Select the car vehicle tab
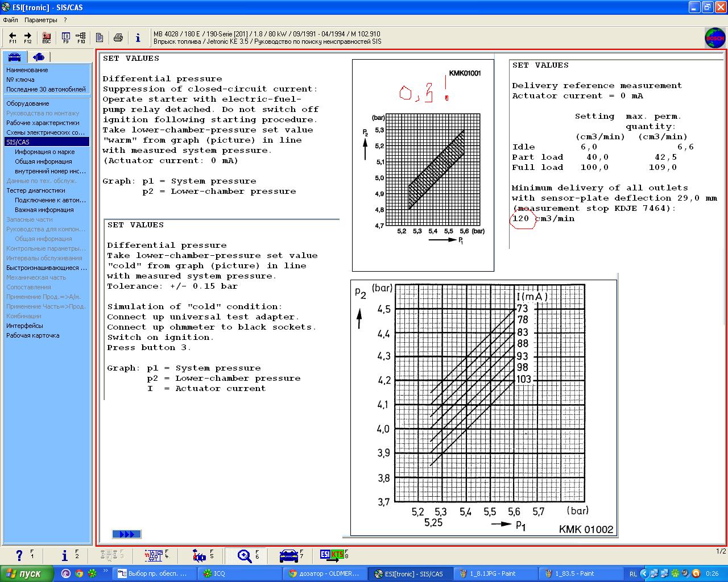This screenshot has height=582, width=728. pos(14,57)
